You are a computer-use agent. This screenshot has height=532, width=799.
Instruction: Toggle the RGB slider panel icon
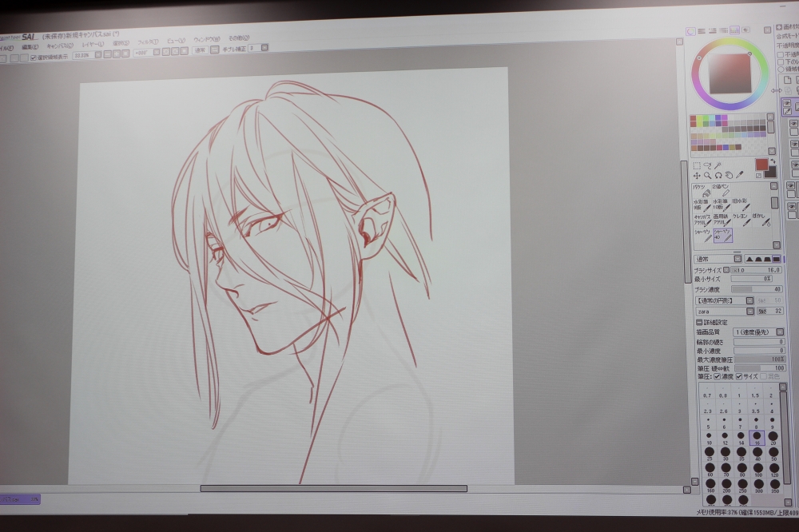702,31
